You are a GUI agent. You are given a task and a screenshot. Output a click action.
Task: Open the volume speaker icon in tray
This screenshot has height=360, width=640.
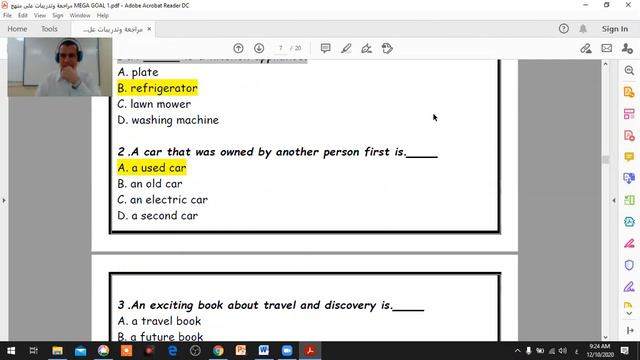coord(563,351)
